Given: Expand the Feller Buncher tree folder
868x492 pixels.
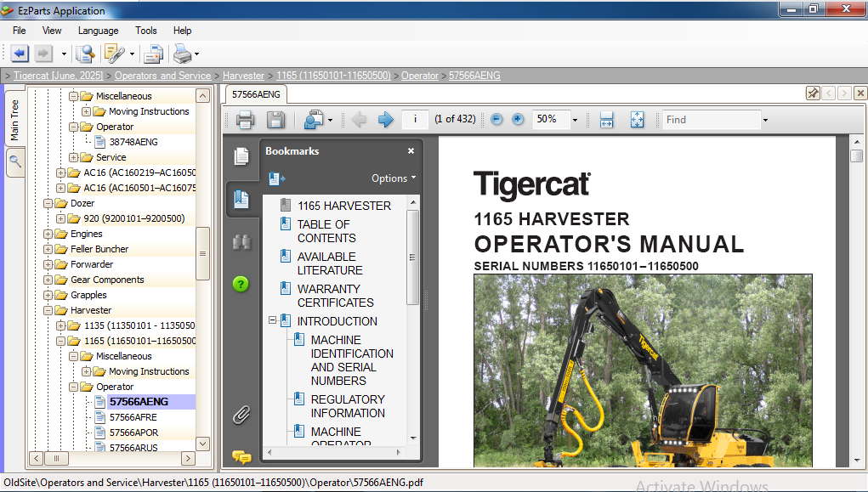Looking at the screenshot, I should point(48,250).
